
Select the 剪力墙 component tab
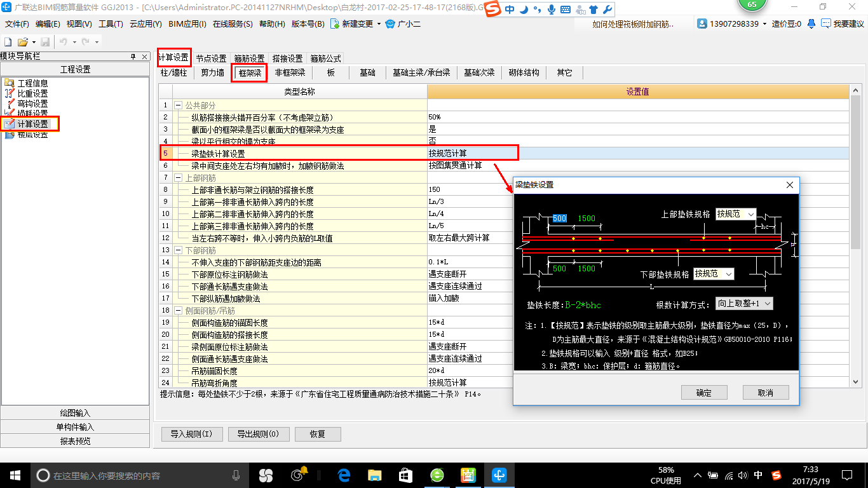(x=212, y=73)
